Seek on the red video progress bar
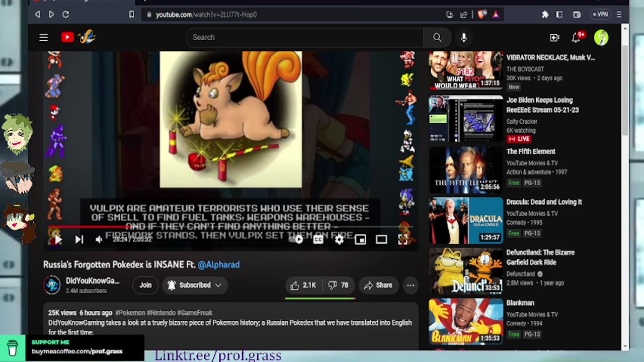 pos(231,227)
